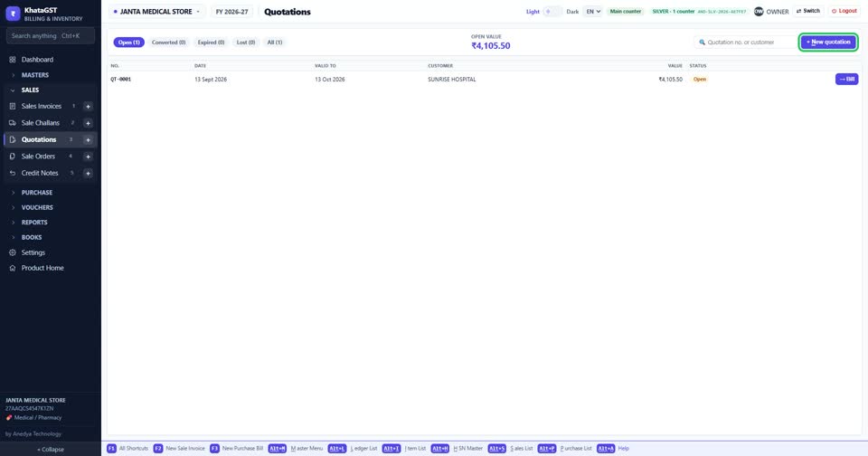The image size is (868, 456).
Task: Expand the REPORTS section
Action: tap(34, 223)
